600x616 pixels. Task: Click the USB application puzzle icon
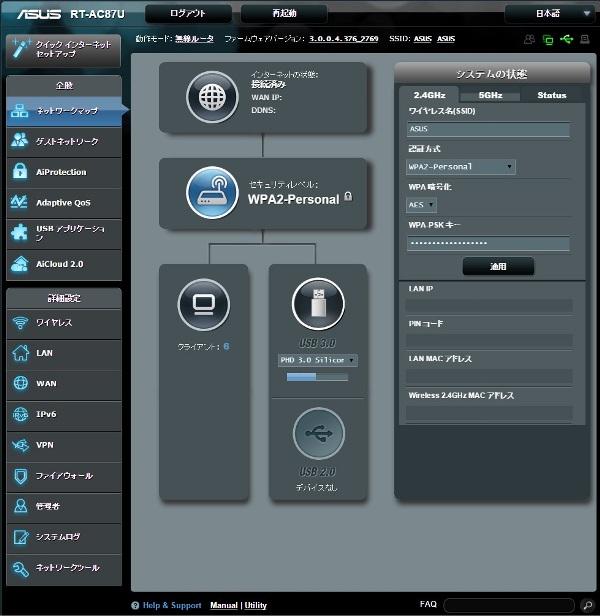19,233
